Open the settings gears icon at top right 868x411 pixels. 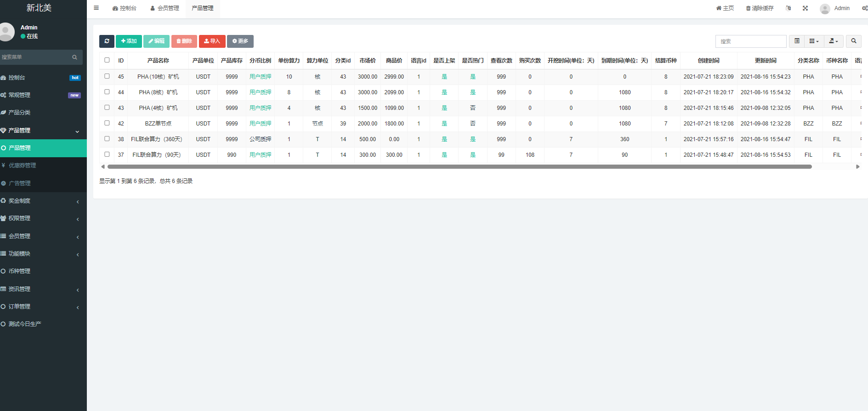point(865,8)
